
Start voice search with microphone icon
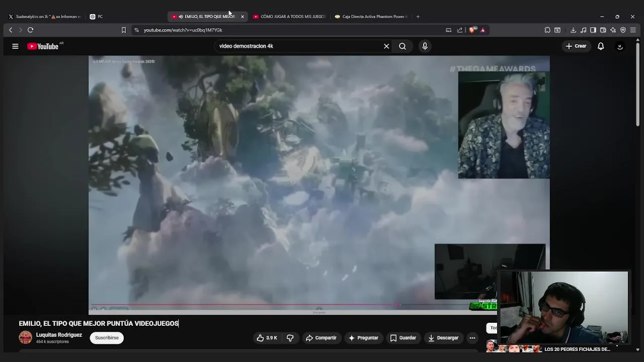(425, 46)
